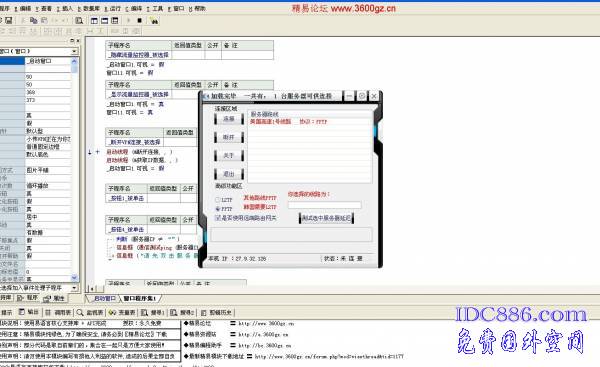This screenshot has width=600, height=367.
Task: Select the PPTP radio button
Action: (x=217, y=209)
